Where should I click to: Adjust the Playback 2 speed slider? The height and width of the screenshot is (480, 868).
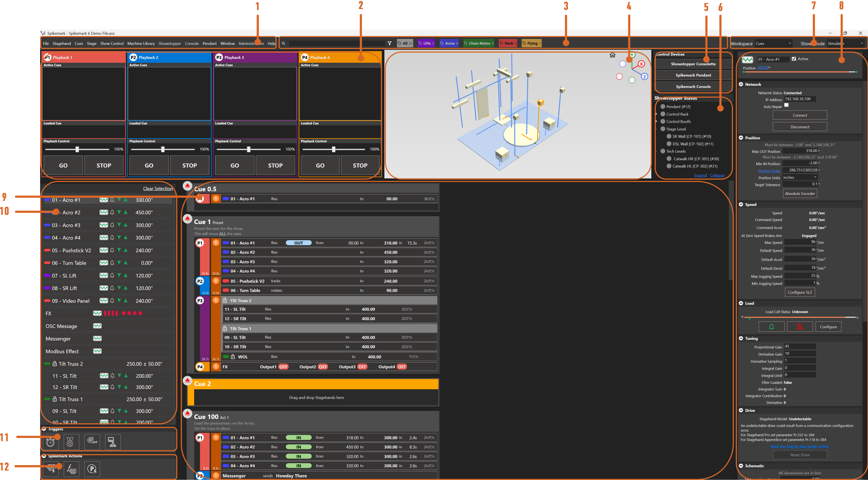tap(163, 149)
